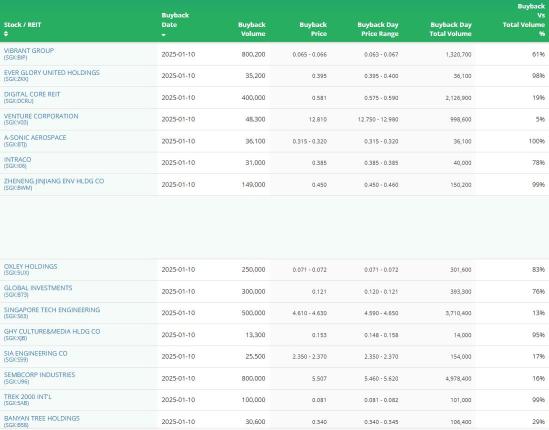The width and height of the screenshot is (549, 430).
Task: Select price range 4.590 - 4.650 cell
Action: point(381,313)
